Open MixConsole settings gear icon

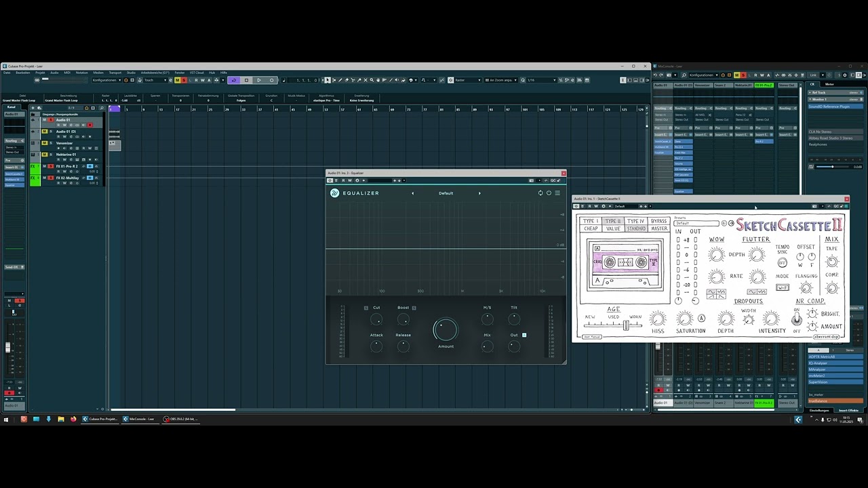[845, 75]
